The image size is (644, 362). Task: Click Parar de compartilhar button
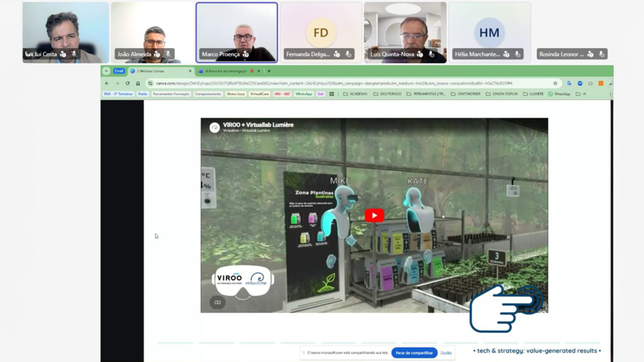coord(414,353)
